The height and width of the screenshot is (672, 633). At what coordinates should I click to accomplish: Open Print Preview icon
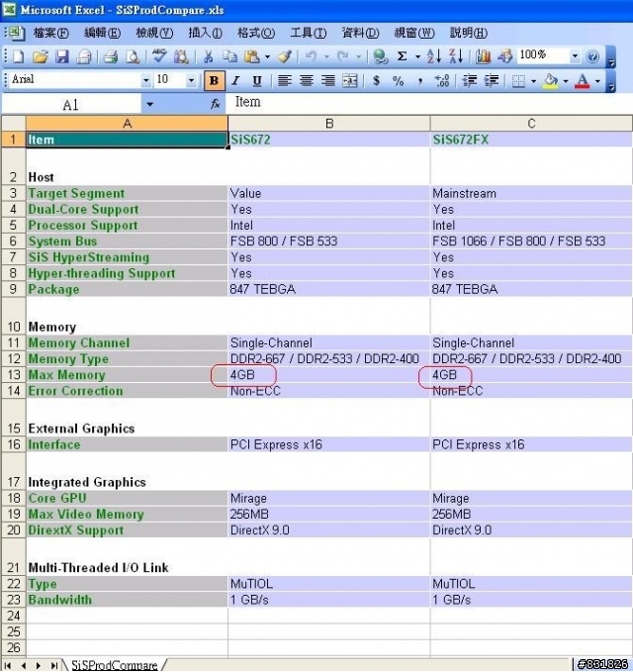point(134,56)
